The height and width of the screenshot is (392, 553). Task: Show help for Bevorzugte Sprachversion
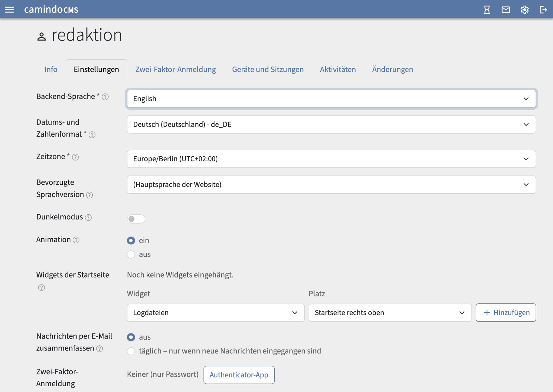[x=89, y=195]
